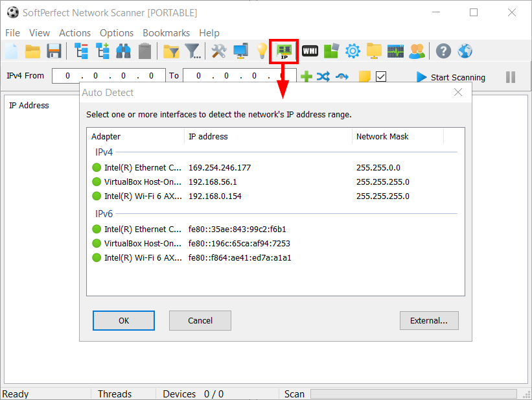The height and width of the screenshot is (400, 532).
Task: Click first octet of IPv4 To field
Action: (x=198, y=76)
